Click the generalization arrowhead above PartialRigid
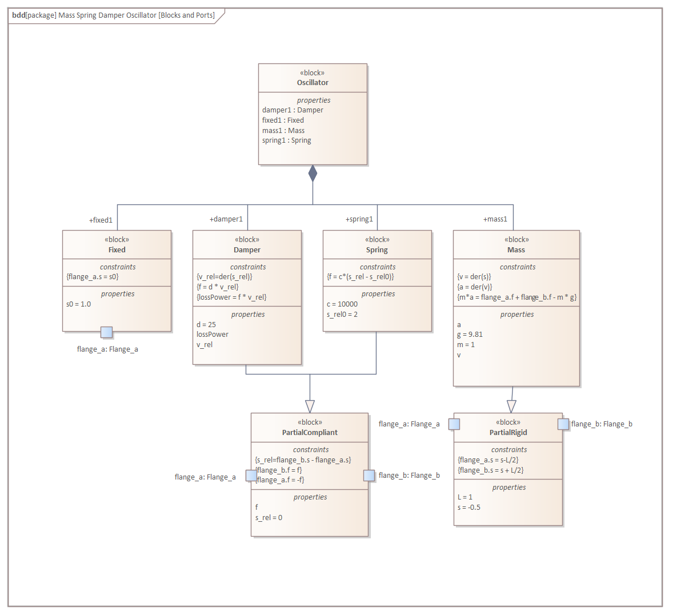The image size is (673, 616). coord(511,406)
